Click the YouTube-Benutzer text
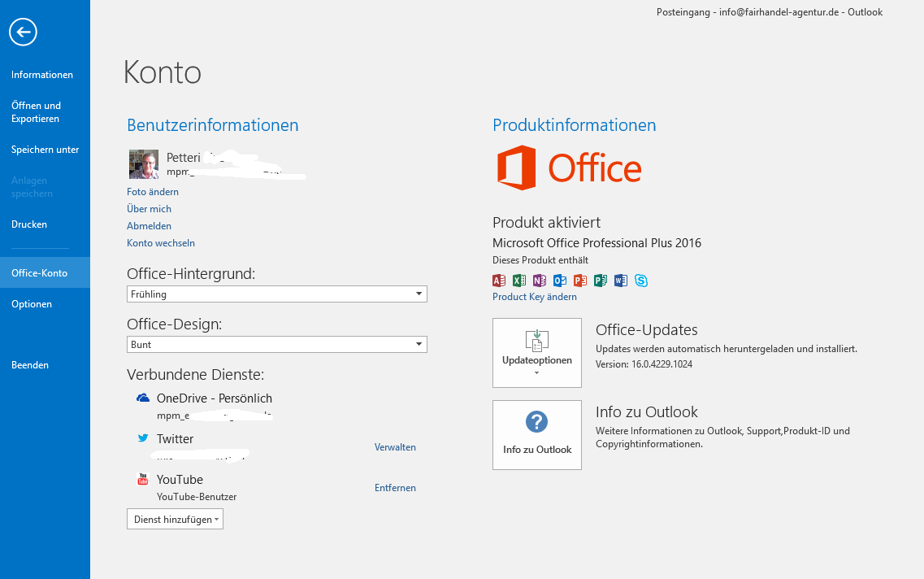Viewport: 924px width, 579px height. coord(197,496)
